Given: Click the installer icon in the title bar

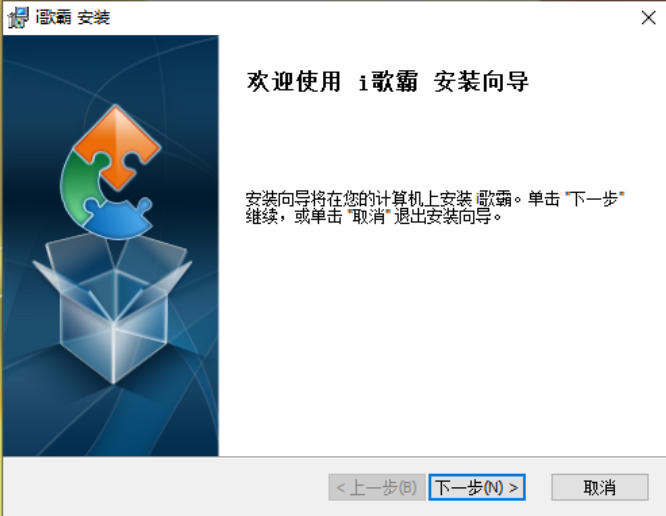Looking at the screenshot, I should coord(19,17).
